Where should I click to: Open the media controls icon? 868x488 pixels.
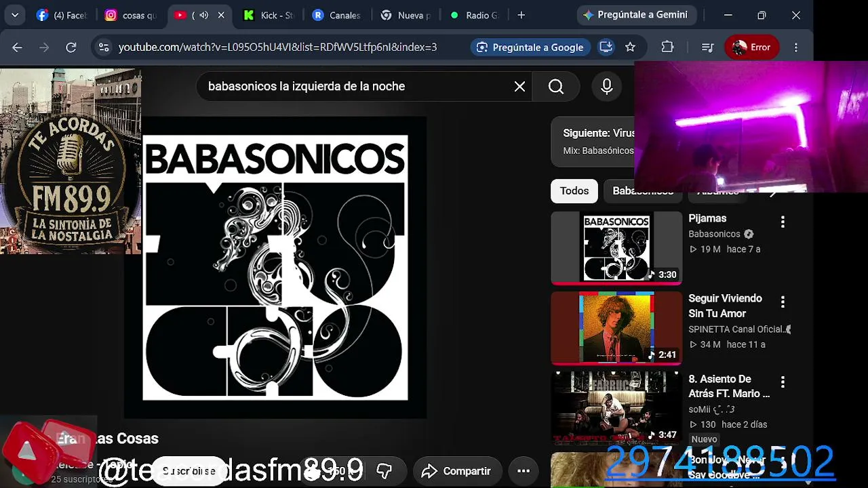[707, 47]
